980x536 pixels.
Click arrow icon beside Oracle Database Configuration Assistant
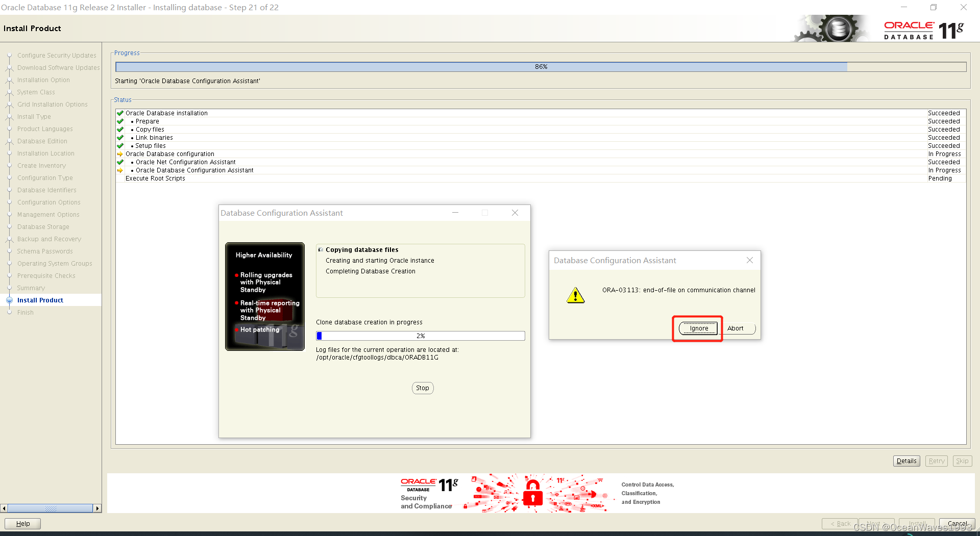pyautogui.click(x=120, y=170)
